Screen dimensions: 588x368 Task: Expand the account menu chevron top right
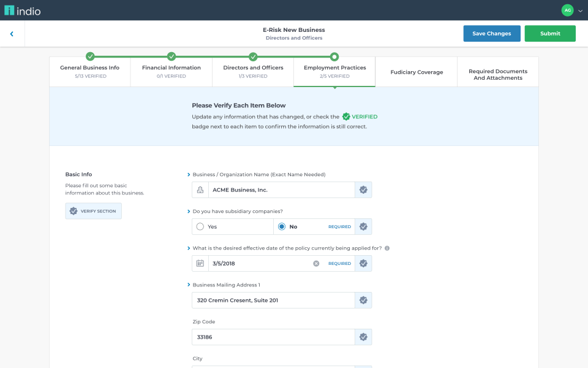click(x=581, y=10)
